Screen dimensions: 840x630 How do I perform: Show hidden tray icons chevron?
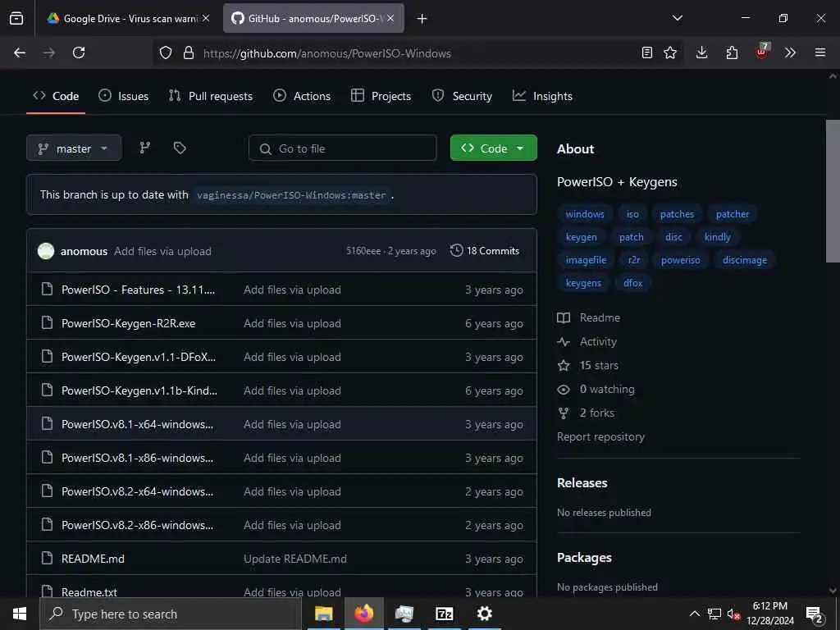694,614
